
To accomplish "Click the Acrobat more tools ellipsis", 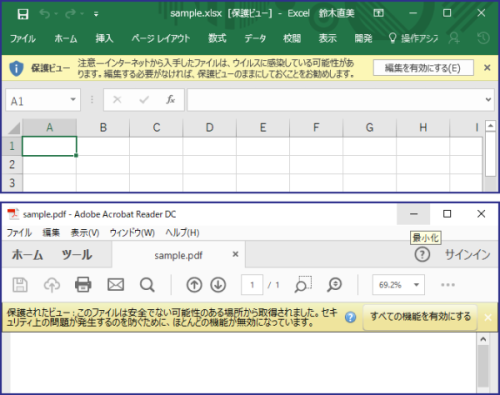I will coord(448,285).
